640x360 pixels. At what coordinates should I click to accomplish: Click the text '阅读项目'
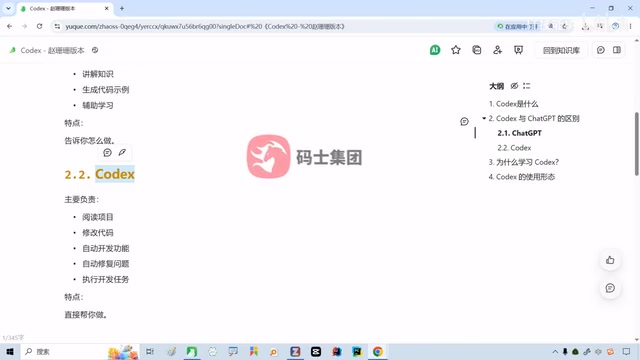[x=98, y=217]
